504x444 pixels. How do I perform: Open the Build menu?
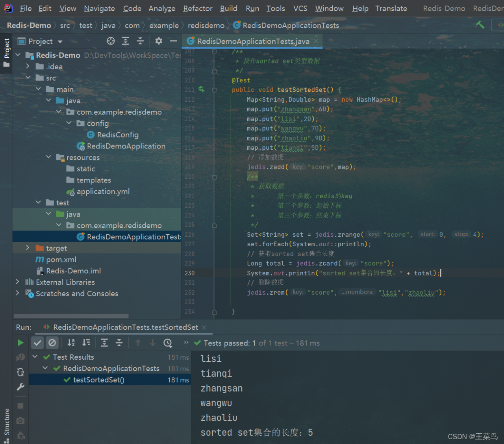(x=228, y=8)
